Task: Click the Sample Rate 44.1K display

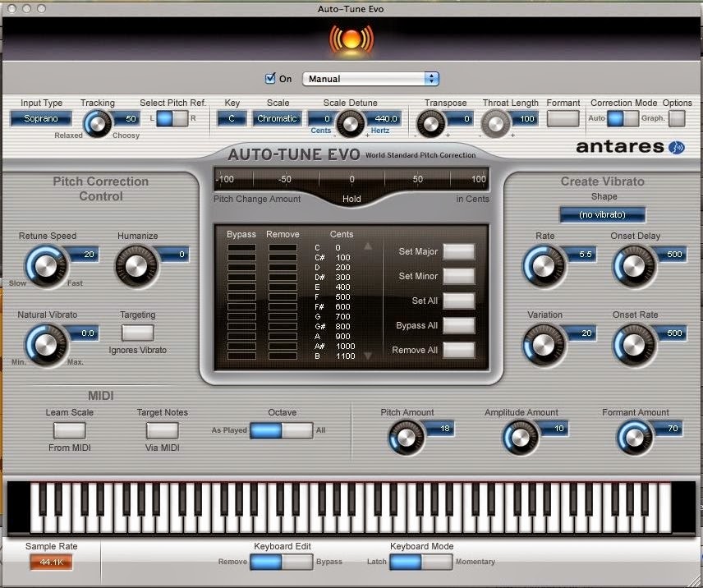Action: pyautogui.click(x=51, y=562)
